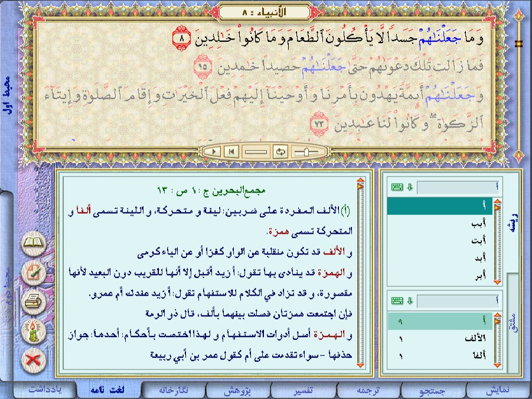Select the highlighted root أ in the upper list
This screenshot has height=399, width=532.
[x=440, y=206]
